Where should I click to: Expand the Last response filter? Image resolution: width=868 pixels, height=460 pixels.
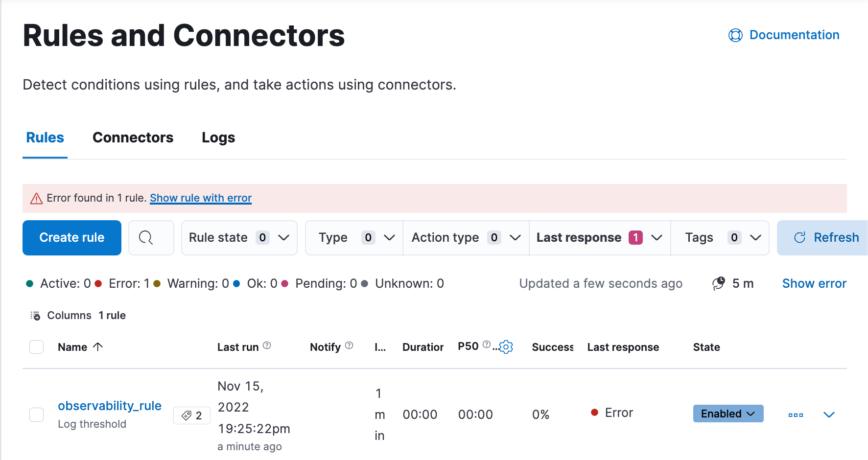click(x=599, y=238)
